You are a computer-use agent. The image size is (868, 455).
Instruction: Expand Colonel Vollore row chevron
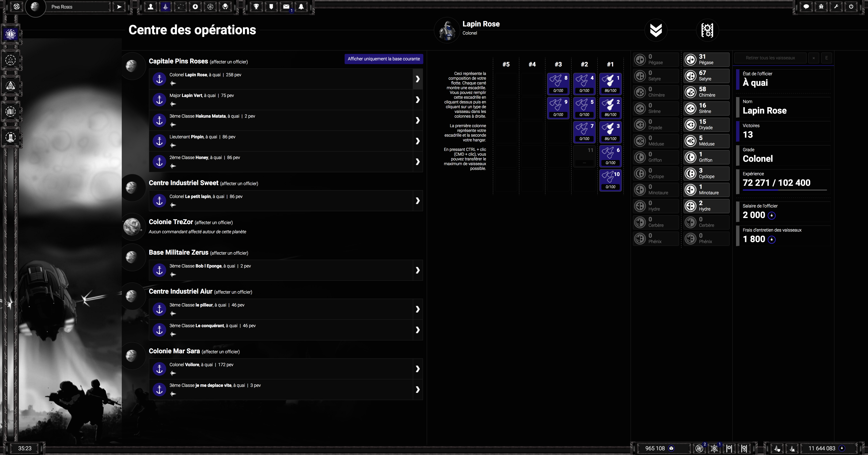point(418,369)
